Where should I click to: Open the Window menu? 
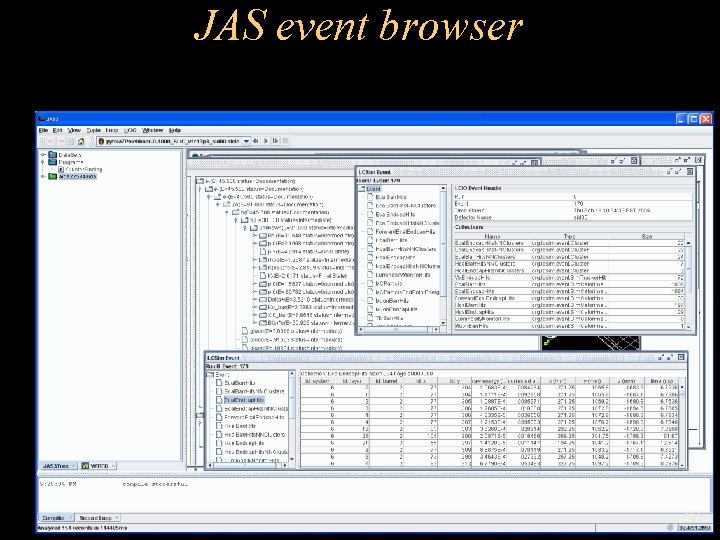(x=152, y=130)
